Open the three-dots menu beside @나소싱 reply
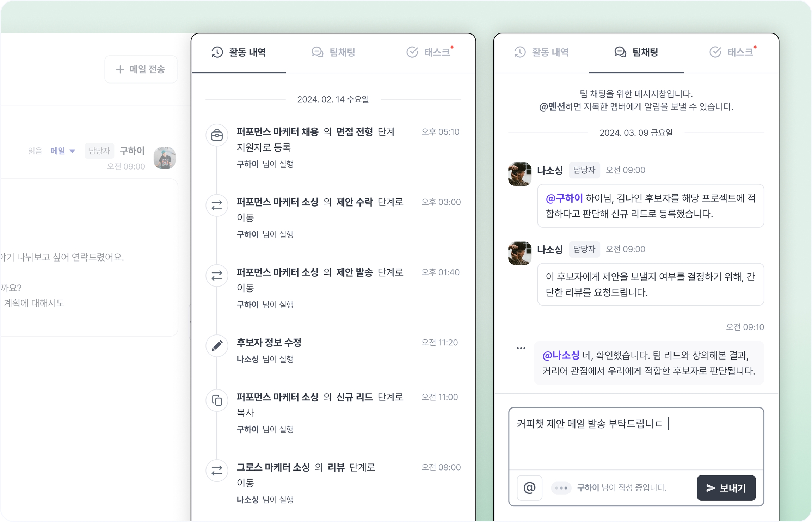The width and height of the screenshot is (812, 522). click(x=521, y=348)
